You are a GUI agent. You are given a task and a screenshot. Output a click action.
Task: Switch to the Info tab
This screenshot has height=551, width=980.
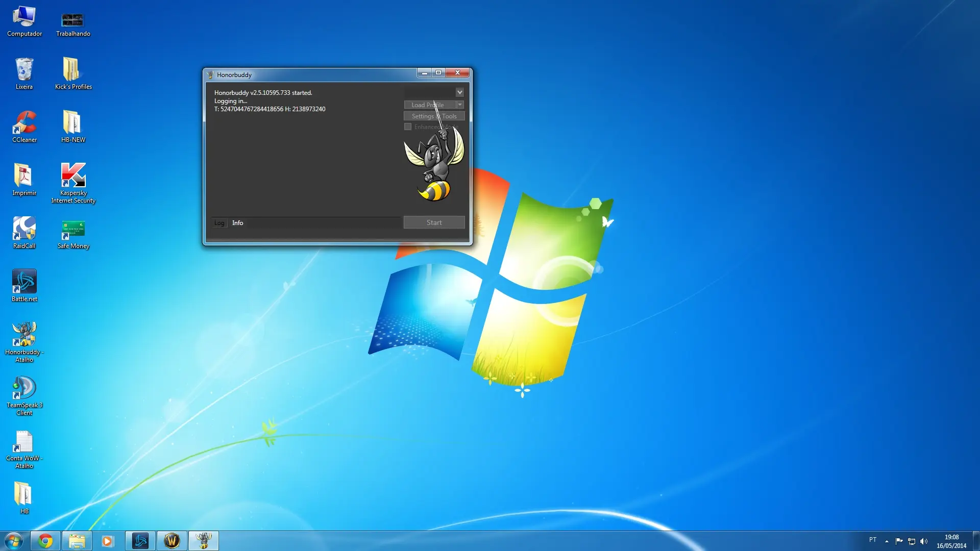tap(237, 223)
